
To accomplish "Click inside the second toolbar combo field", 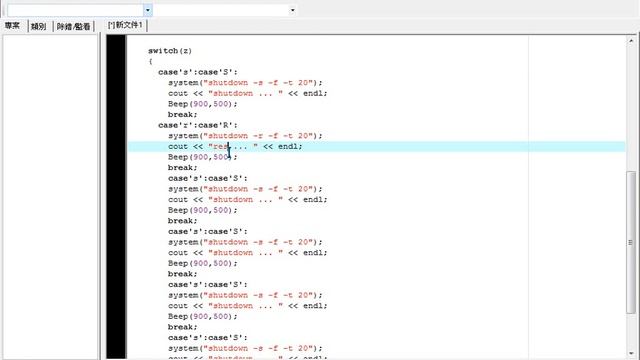I will tap(221, 10).
